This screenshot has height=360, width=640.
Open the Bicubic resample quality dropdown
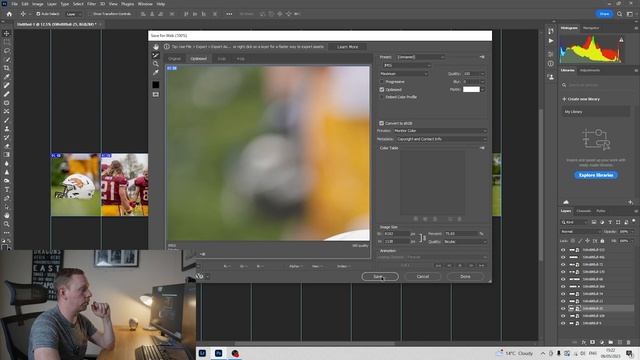coord(465,242)
